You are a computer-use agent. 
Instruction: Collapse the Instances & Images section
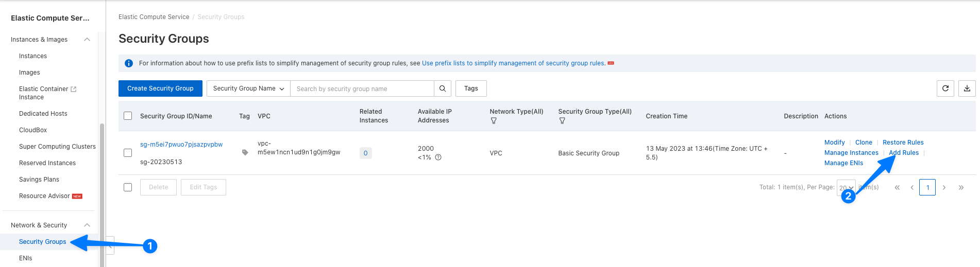point(87,40)
